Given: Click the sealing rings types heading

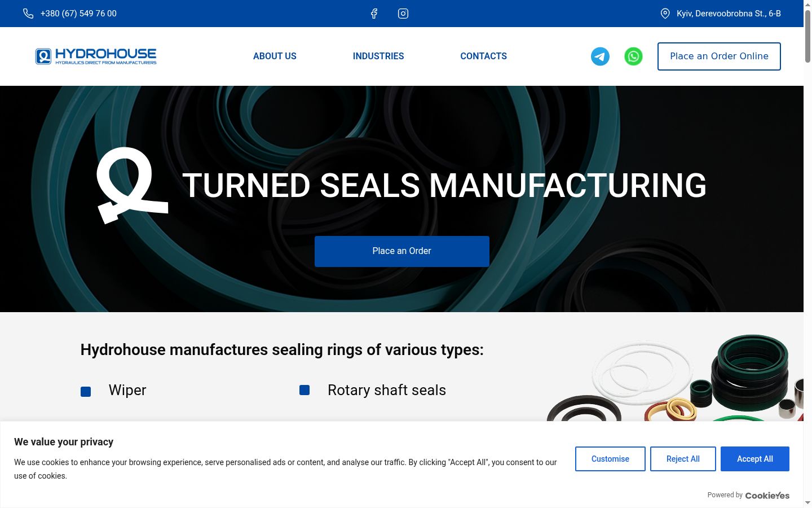Looking at the screenshot, I should tap(282, 350).
